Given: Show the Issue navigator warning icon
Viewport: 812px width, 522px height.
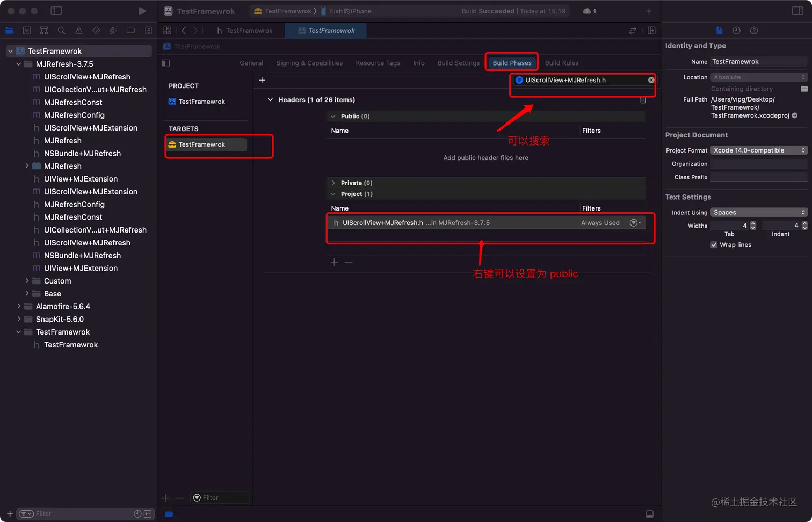Looking at the screenshot, I should pyautogui.click(x=79, y=31).
